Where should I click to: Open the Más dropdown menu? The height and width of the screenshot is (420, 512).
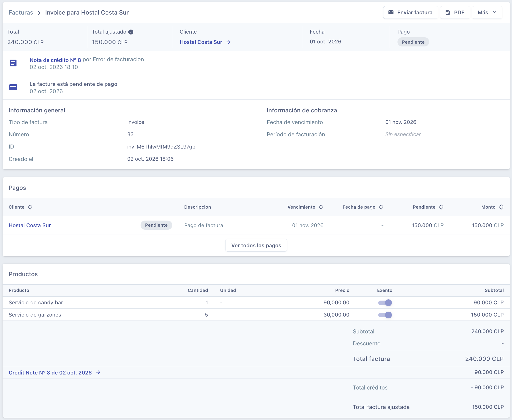(487, 13)
